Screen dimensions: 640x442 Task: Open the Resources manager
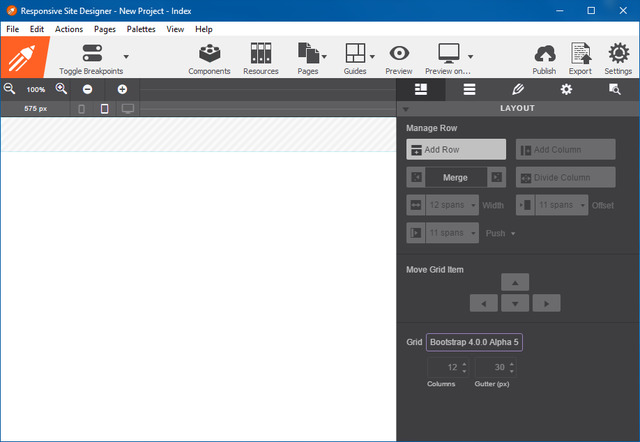[261, 58]
